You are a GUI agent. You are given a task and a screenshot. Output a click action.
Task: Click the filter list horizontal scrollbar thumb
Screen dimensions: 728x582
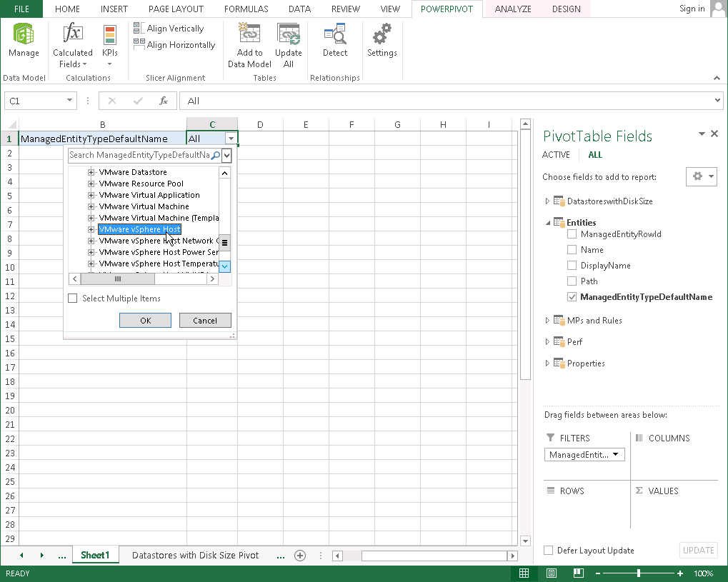click(x=117, y=279)
